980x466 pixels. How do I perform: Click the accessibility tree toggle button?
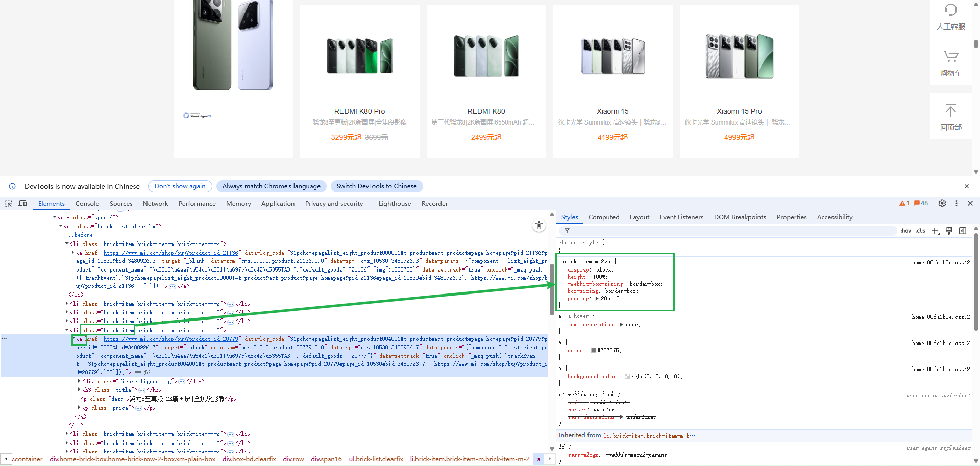pyautogui.click(x=539, y=225)
